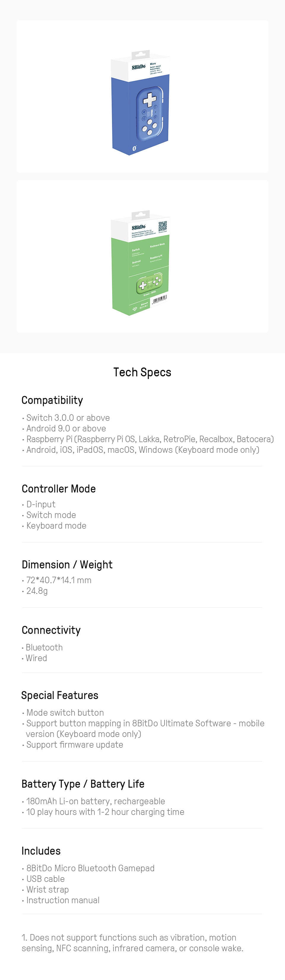The image size is (285, 980).
Task: Click the Connectivity section heading
Action: point(51,630)
